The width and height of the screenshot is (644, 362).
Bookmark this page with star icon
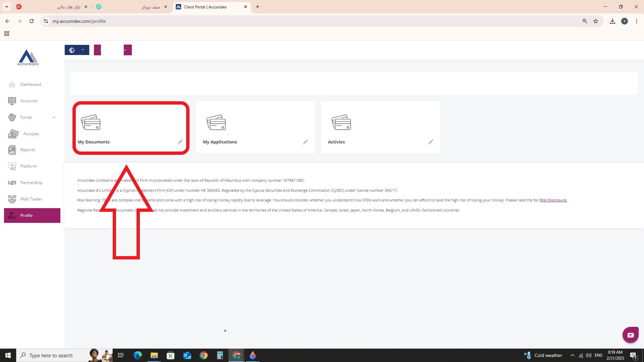tap(596, 21)
